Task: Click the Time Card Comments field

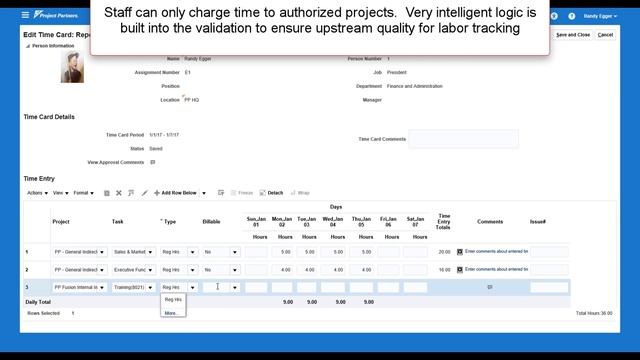Action: tap(463, 139)
